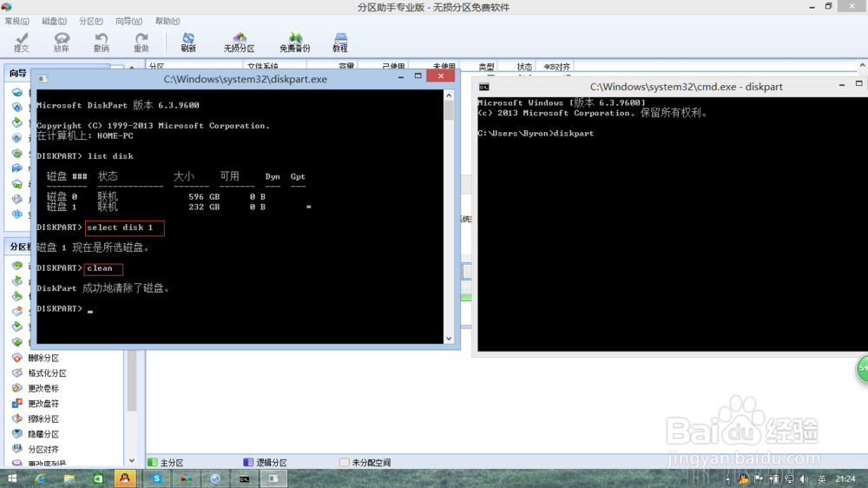Viewport: 868px width, 488px height.
Task: Open the Windows Start button
Action: [x=11, y=478]
